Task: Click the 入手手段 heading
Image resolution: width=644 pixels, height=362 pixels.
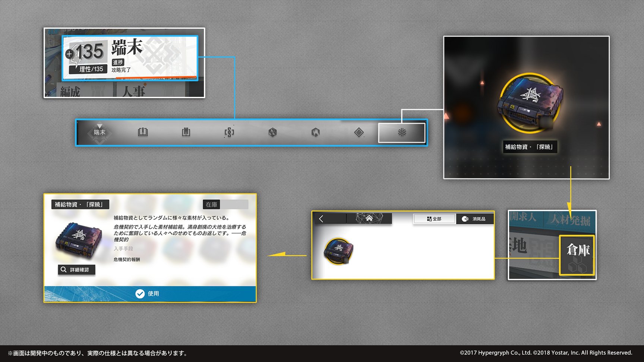Action: [123, 249]
